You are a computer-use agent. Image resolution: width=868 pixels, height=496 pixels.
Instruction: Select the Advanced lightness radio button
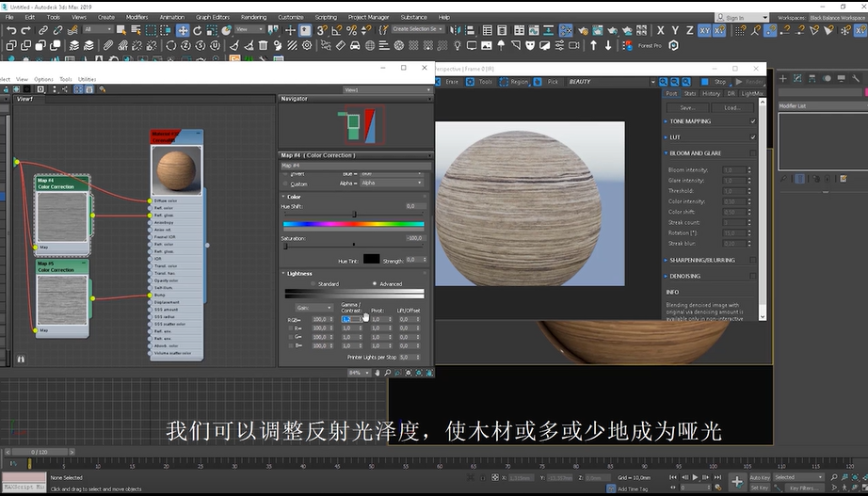pos(375,283)
